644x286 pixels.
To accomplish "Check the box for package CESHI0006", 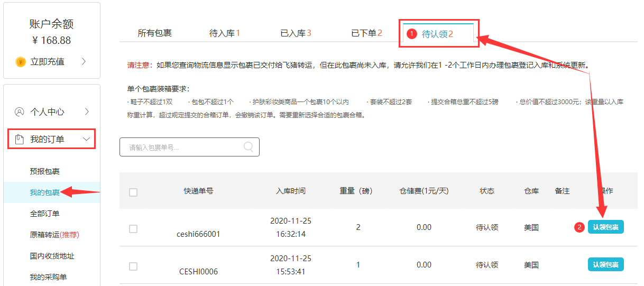I will tap(133, 266).
